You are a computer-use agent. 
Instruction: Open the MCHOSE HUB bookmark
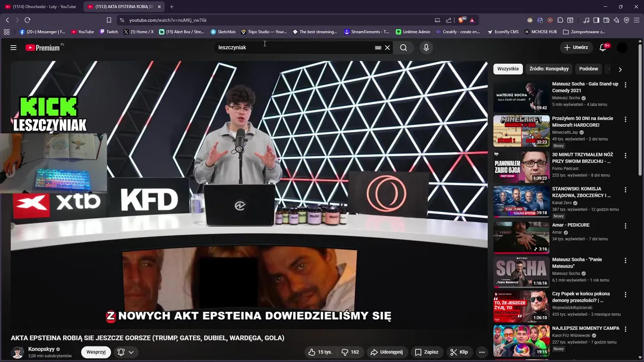coord(540,32)
